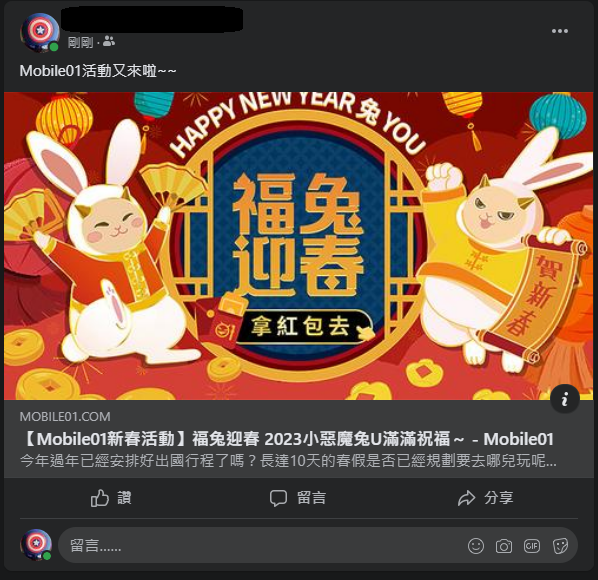Open the 福兔迎春 banner image link

299,246
